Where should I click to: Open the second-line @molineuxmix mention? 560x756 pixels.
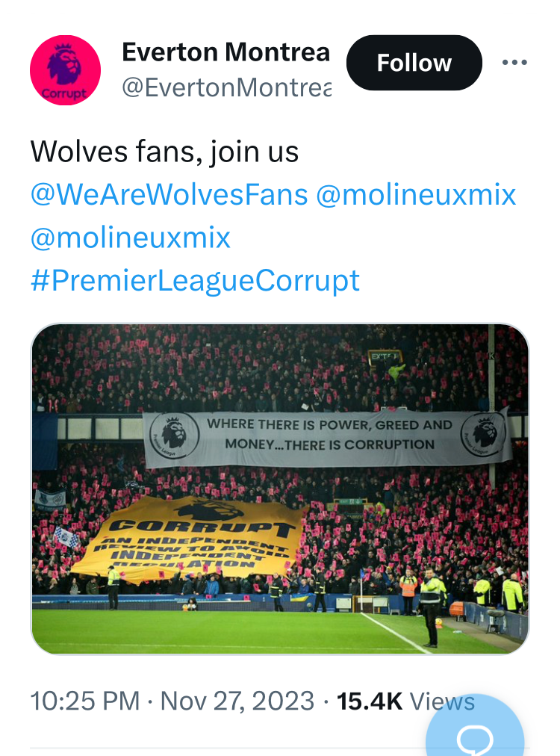tap(131, 238)
